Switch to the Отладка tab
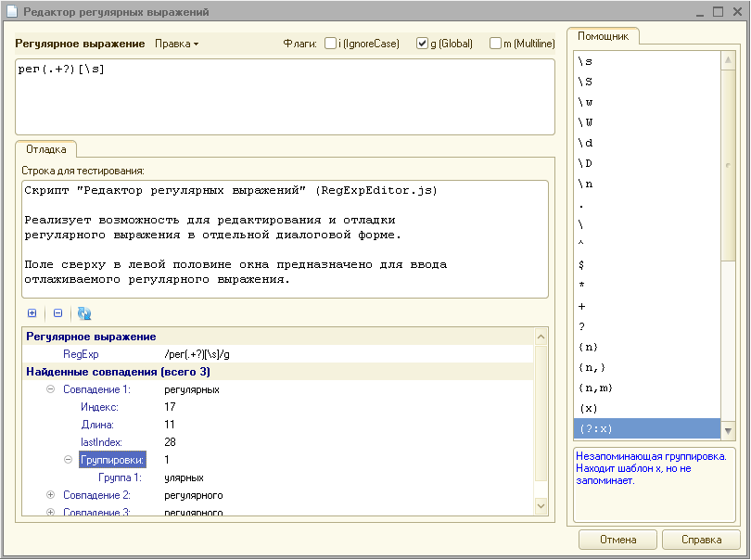This screenshot has height=560, width=751. 45,149
